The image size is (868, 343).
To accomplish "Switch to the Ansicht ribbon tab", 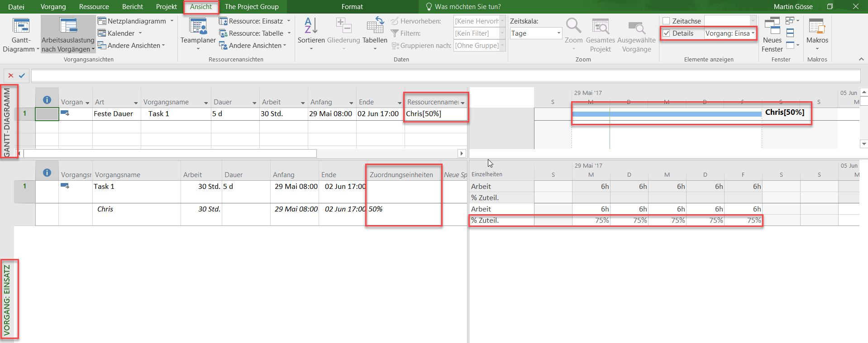I will click(200, 7).
